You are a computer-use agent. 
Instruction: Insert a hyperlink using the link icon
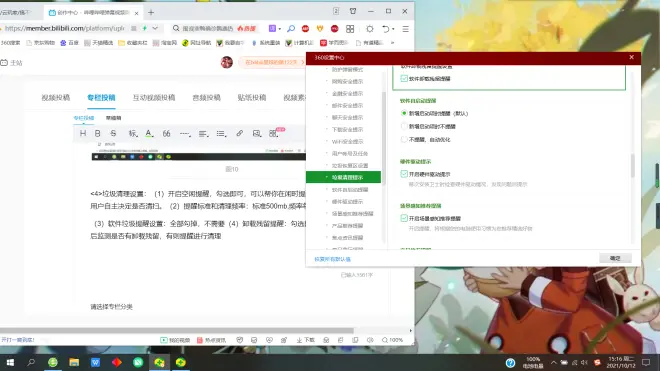point(240,133)
